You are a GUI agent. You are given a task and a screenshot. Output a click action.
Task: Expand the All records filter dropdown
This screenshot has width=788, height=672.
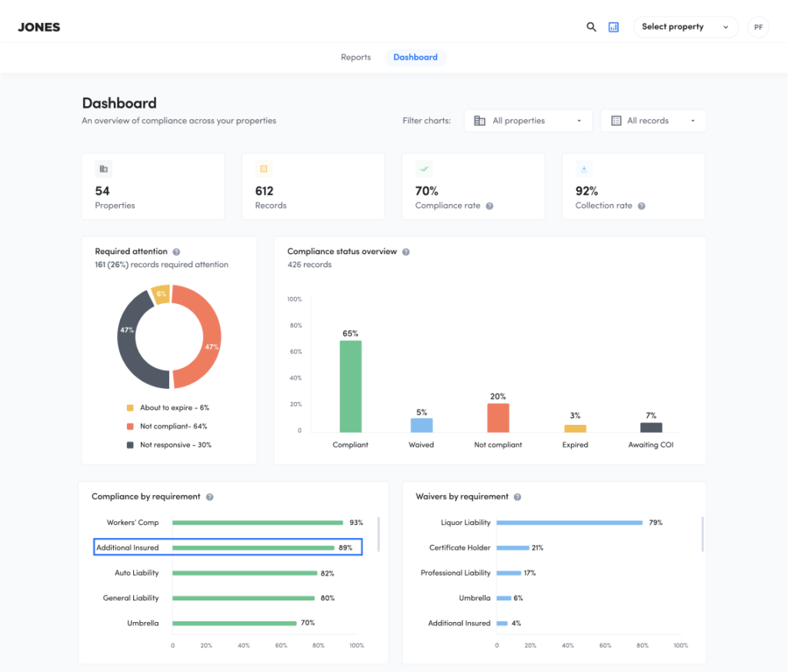(x=653, y=121)
